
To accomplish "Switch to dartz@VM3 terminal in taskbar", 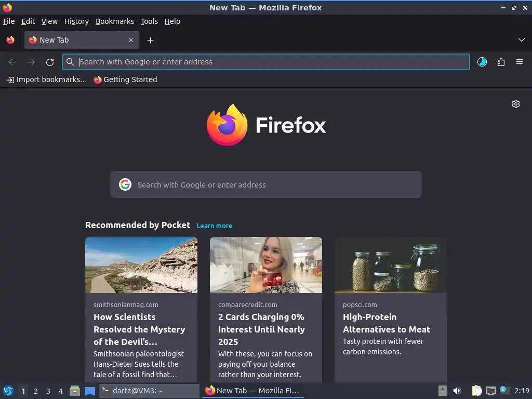I will pos(149,391).
